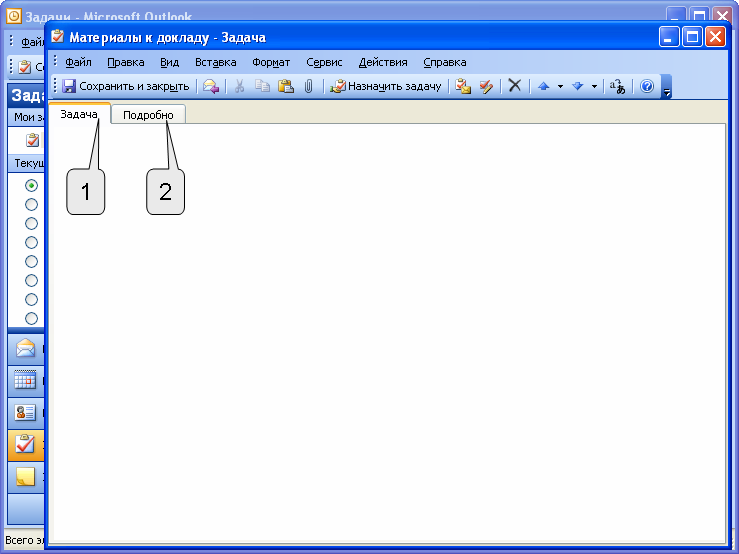Expand the Previous Item arrow dropdown
Image resolution: width=739 pixels, height=554 pixels.
(x=560, y=86)
